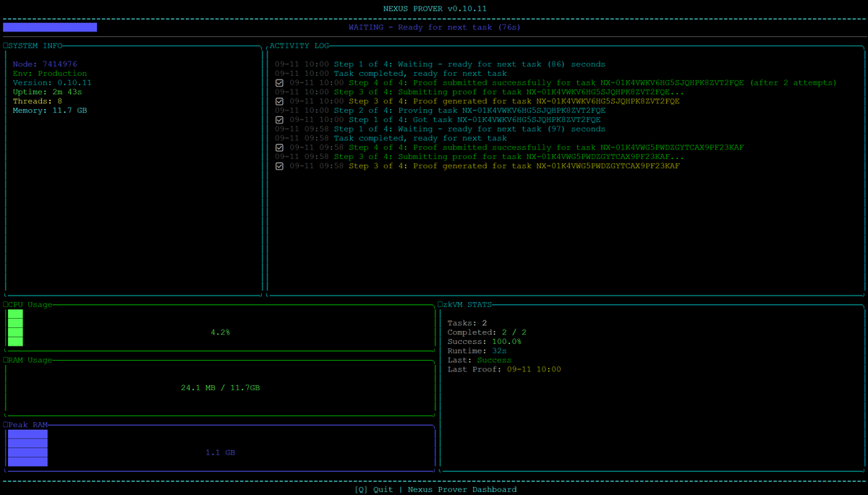Select the CPU Usage panel title

click(30, 305)
